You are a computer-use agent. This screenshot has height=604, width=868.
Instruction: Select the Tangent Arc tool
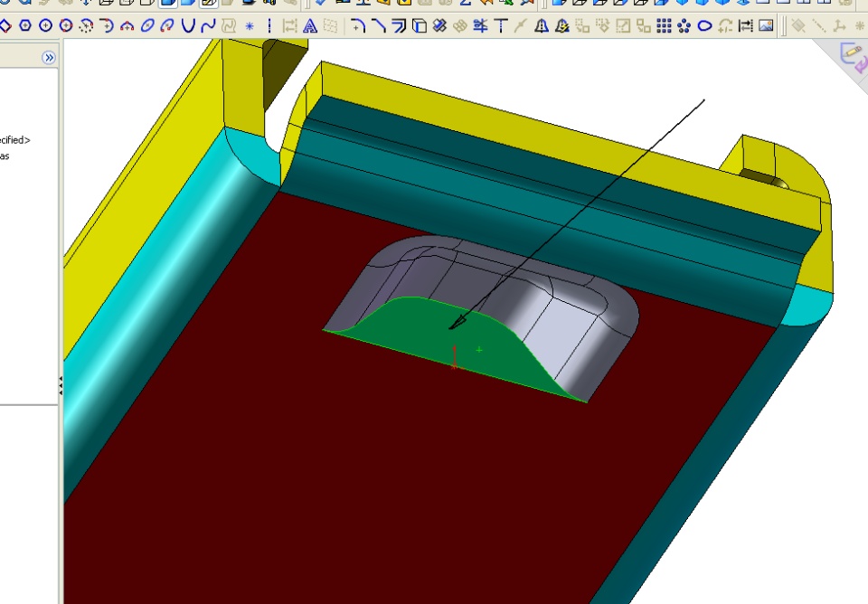pyautogui.click(x=107, y=25)
